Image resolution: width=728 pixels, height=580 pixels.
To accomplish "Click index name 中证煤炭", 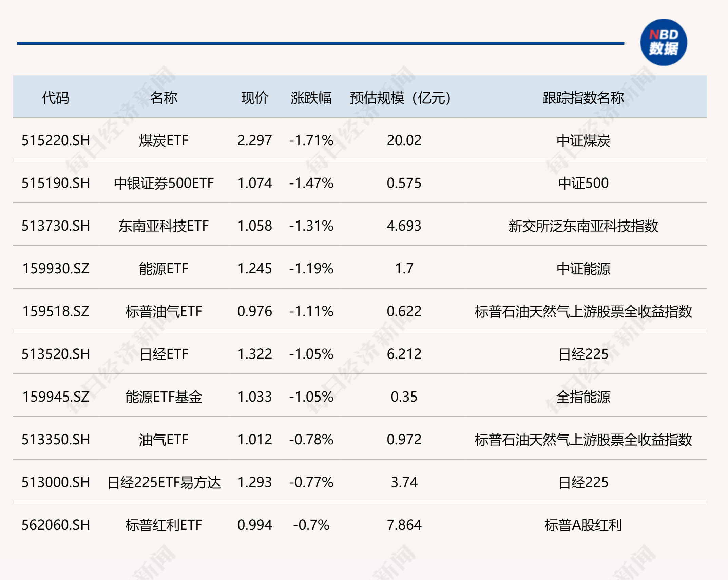I will click(x=583, y=140).
